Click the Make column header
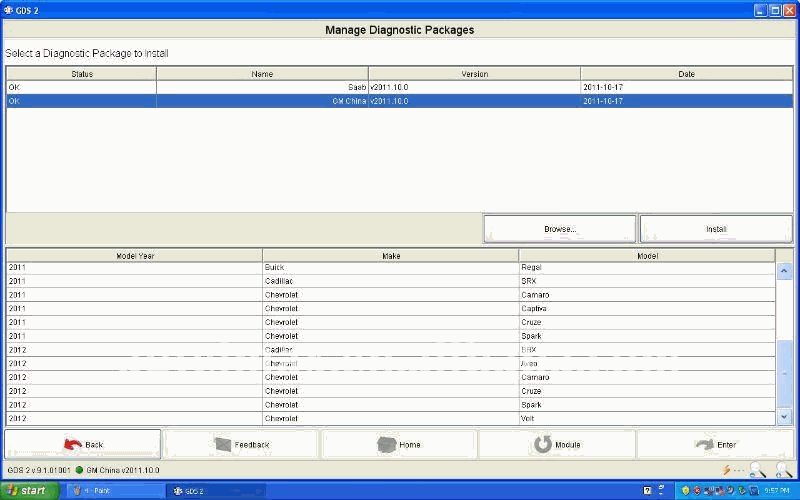Viewport: 800px width, 500px height. coord(390,256)
